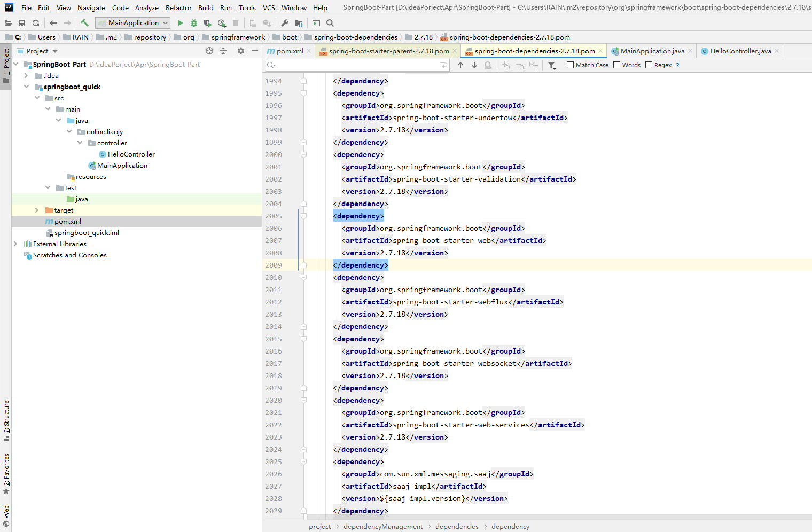Click the 'spring-boot-starter-web' artifactId text on line 2007

pos(441,240)
